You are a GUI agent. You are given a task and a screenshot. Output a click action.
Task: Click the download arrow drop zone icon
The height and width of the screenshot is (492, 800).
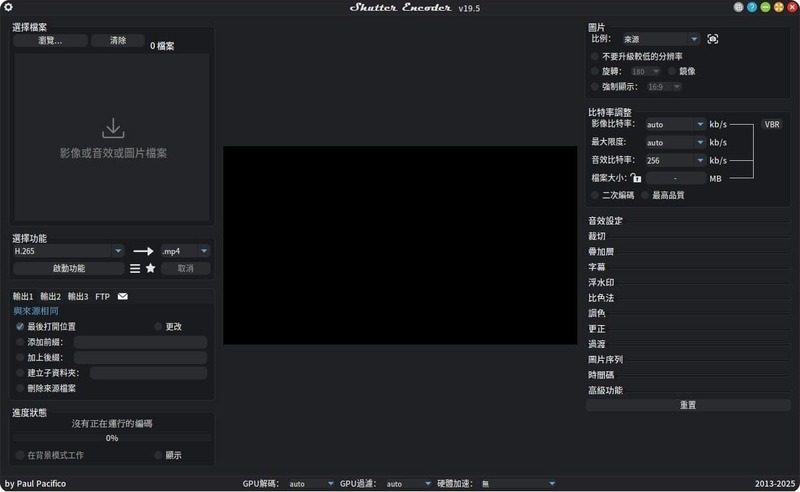113,128
